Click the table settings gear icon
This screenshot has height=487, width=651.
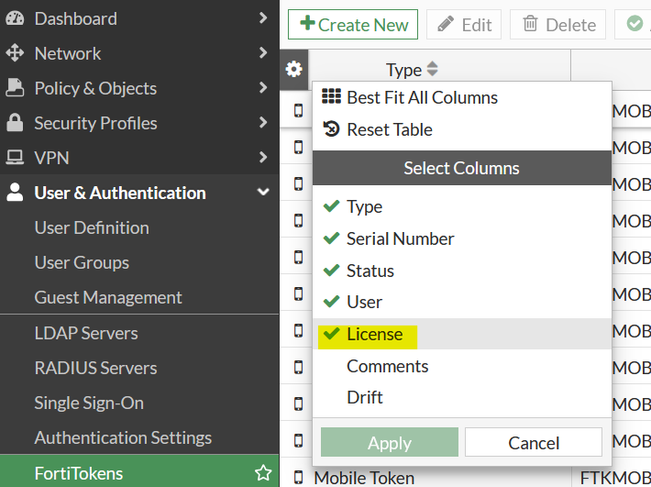[x=294, y=69]
